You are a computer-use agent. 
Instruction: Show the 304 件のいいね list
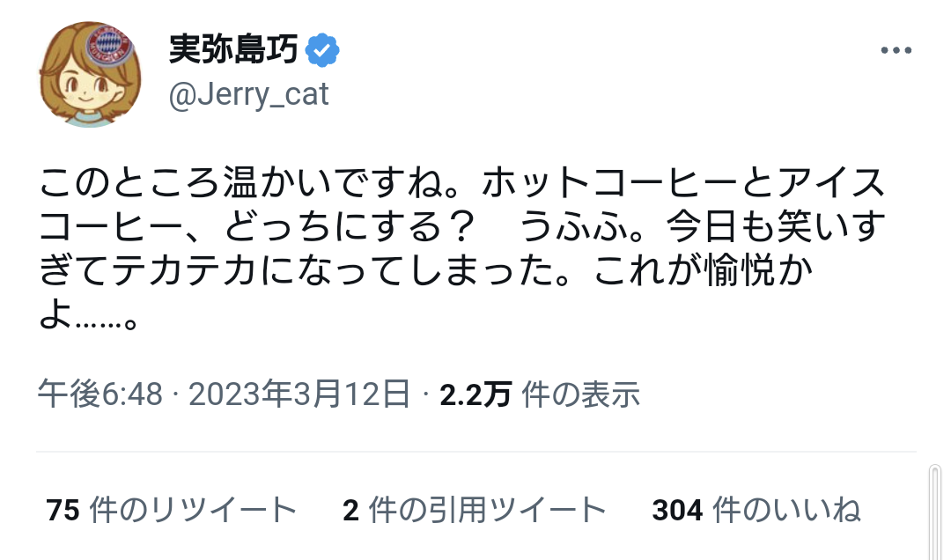(x=756, y=510)
